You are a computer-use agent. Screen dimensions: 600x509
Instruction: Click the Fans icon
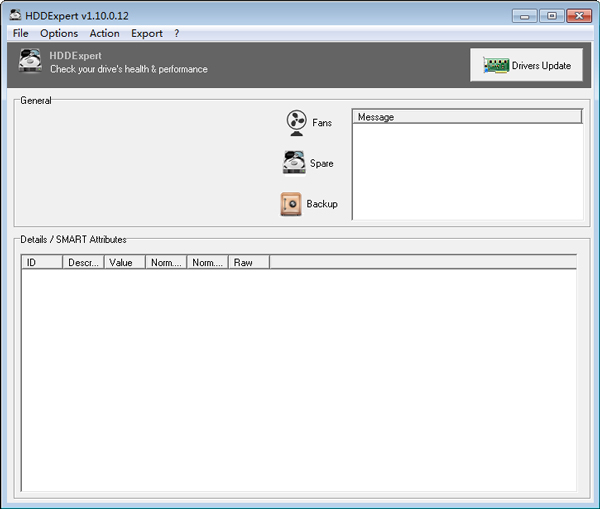[296, 122]
